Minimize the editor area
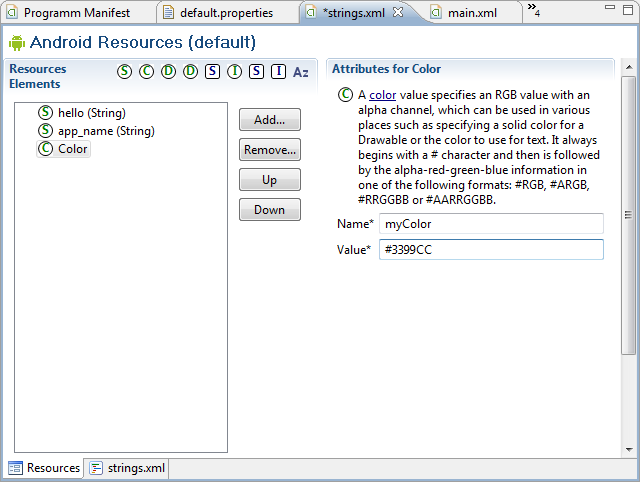Screen dimensions: 640x482 [610, 7]
